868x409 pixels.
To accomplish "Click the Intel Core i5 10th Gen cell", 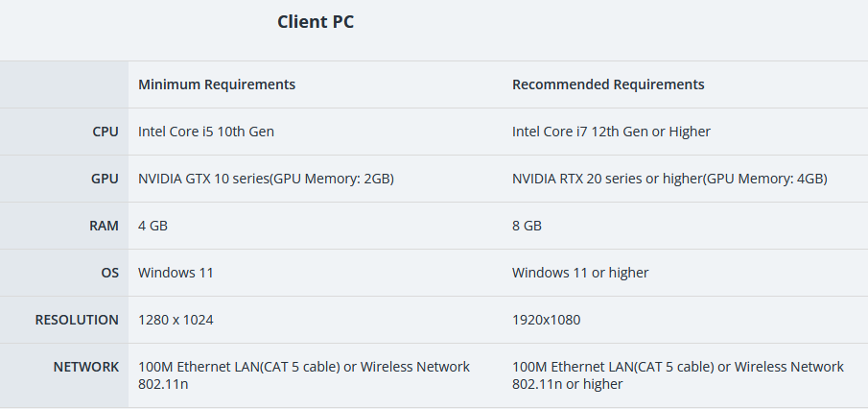I will click(206, 132).
